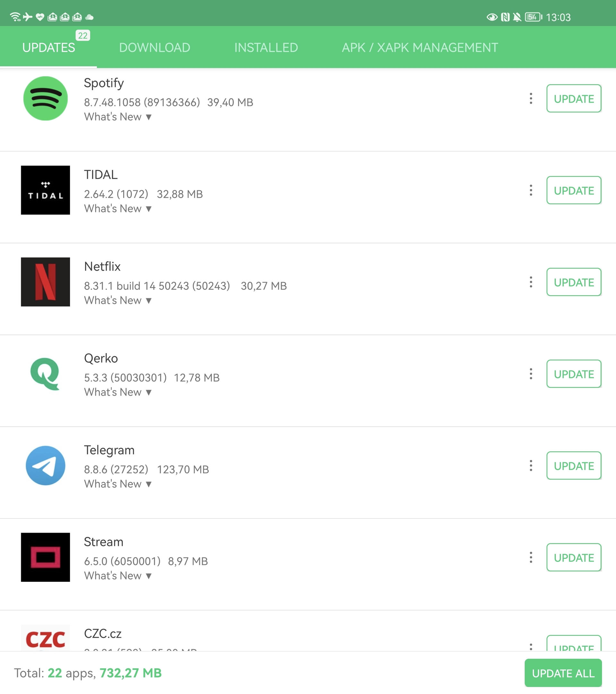Tap the TIDAL app icon
Viewport: 616px width, 694px height.
point(46,190)
